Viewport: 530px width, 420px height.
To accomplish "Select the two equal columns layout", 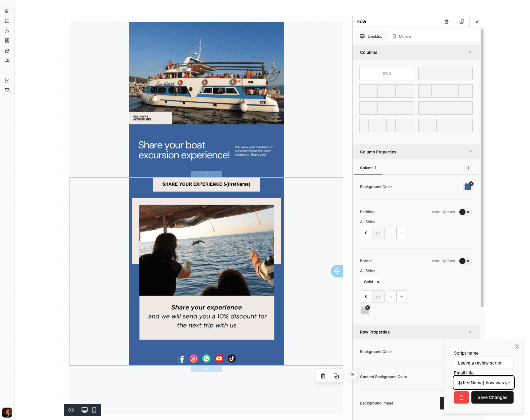I will coord(445,73).
